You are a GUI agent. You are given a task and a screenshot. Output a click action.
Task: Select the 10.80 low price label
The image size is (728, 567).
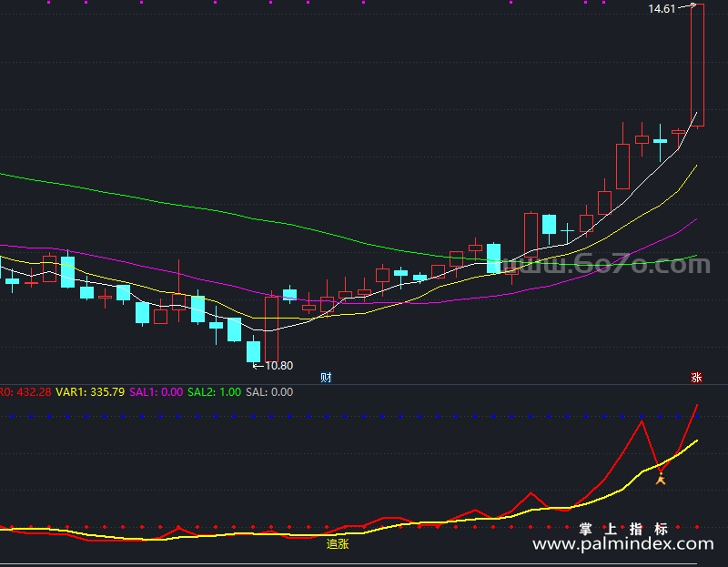tap(279, 366)
